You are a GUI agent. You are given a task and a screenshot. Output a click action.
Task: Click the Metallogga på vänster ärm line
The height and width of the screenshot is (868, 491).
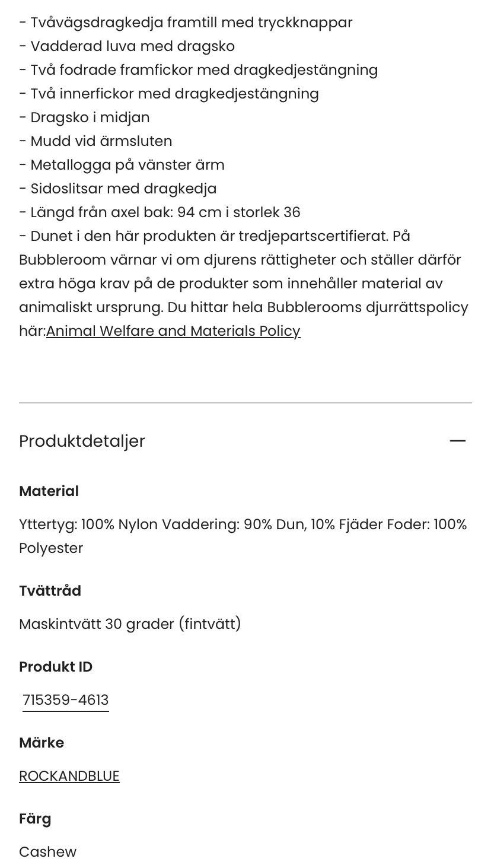122,165
